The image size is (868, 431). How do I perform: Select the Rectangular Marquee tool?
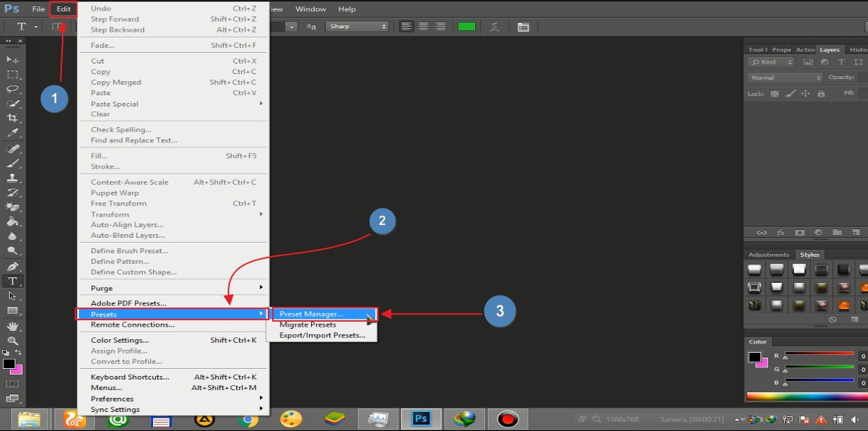click(x=13, y=74)
